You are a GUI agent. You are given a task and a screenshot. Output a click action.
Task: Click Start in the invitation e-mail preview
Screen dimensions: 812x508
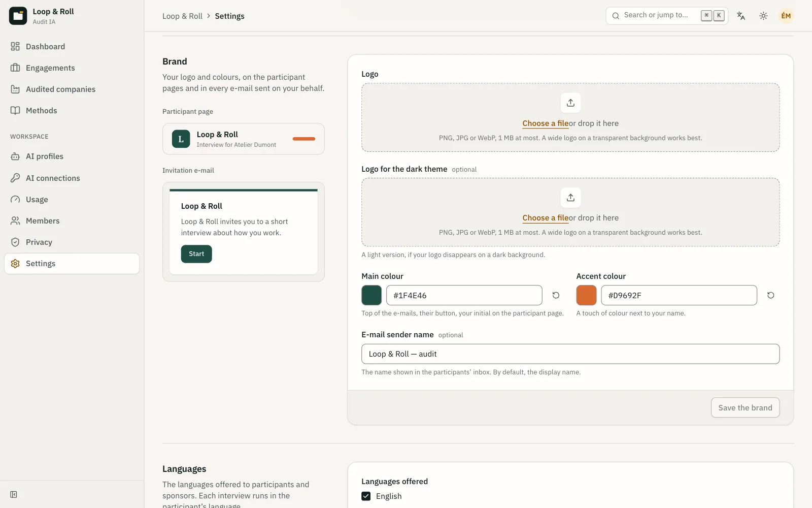click(x=196, y=254)
